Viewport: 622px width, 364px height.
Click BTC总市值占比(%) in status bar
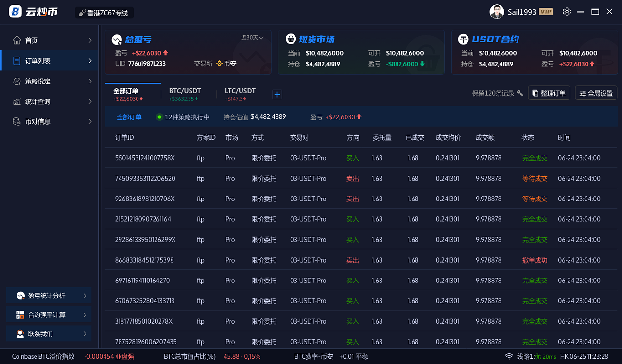[190, 356]
